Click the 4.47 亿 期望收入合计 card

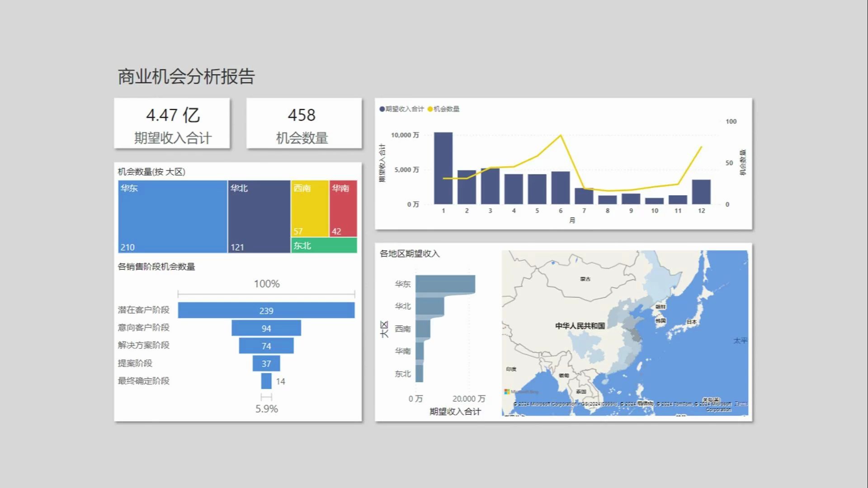point(172,123)
